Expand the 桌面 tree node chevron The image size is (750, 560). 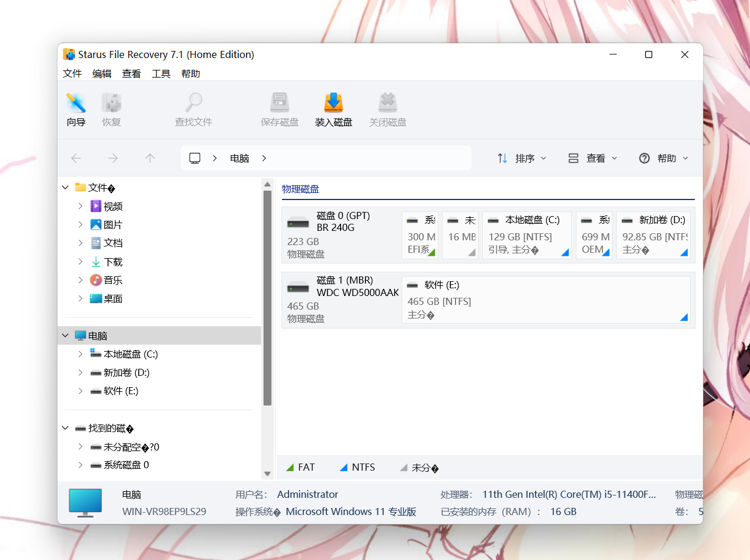80,298
